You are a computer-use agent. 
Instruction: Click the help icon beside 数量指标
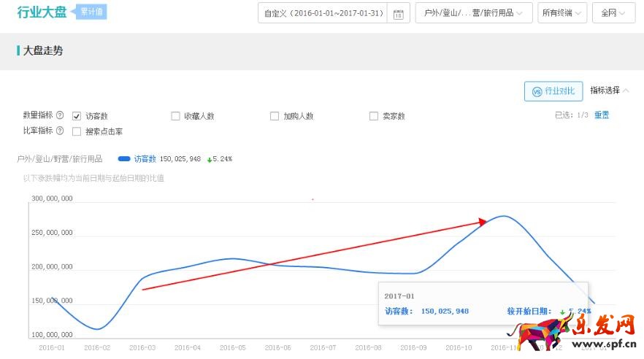pyautogui.click(x=60, y=115)
